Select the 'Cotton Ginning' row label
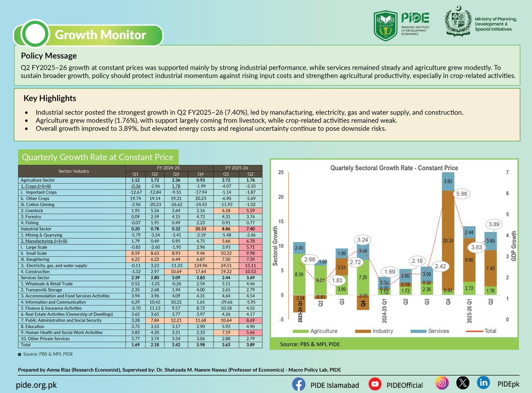Image resolution: width=532 pixels, height=393 pixels. pyautogui.click(x=37, y=205)
